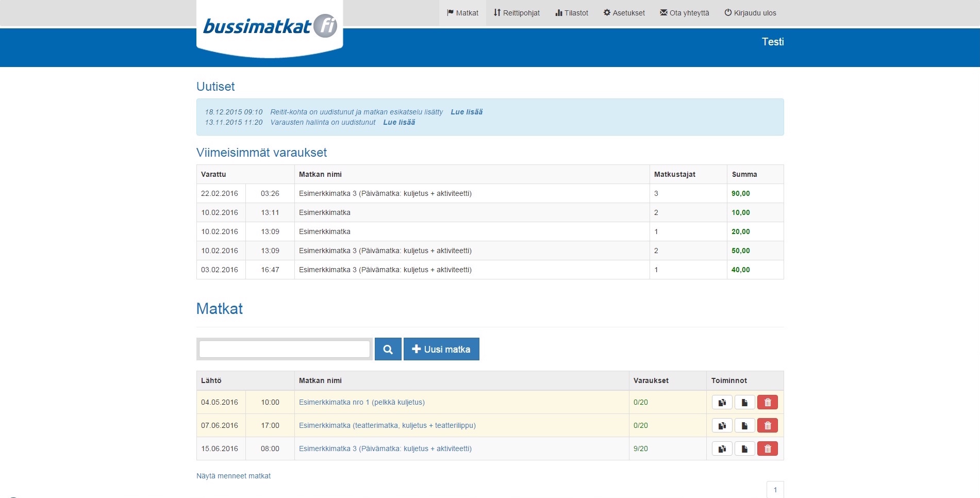Select page 1 in pagination
Viewport: 980px width, 498px height.
coord(775,490)
